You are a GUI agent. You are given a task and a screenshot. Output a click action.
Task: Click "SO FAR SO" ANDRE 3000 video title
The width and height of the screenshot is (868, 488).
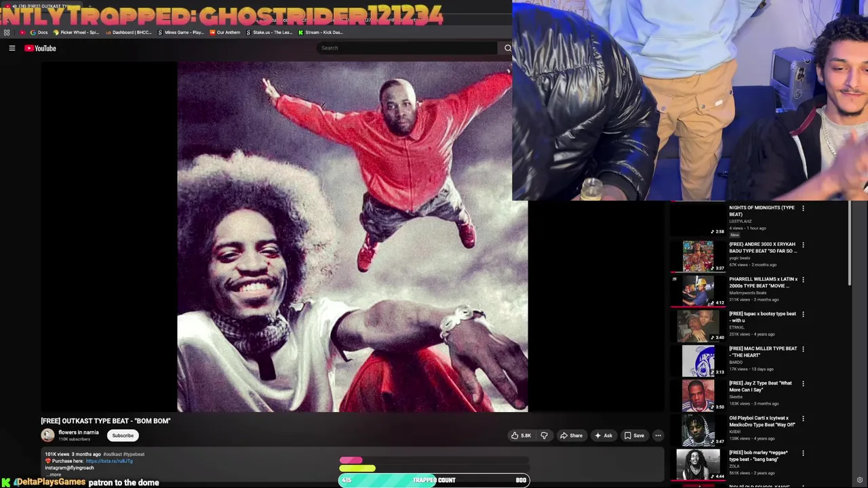pyautogui.click(x=763, y=247)
